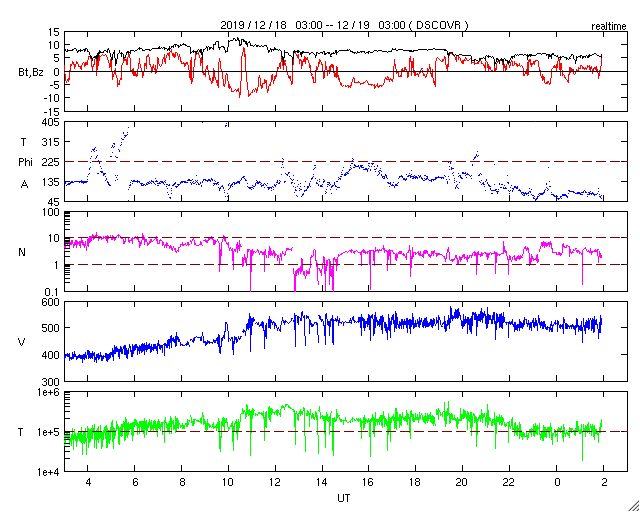Screen dimensions: 640x512
Task: Click the 'Phi' axis label
Action: (x=25, y=162)
